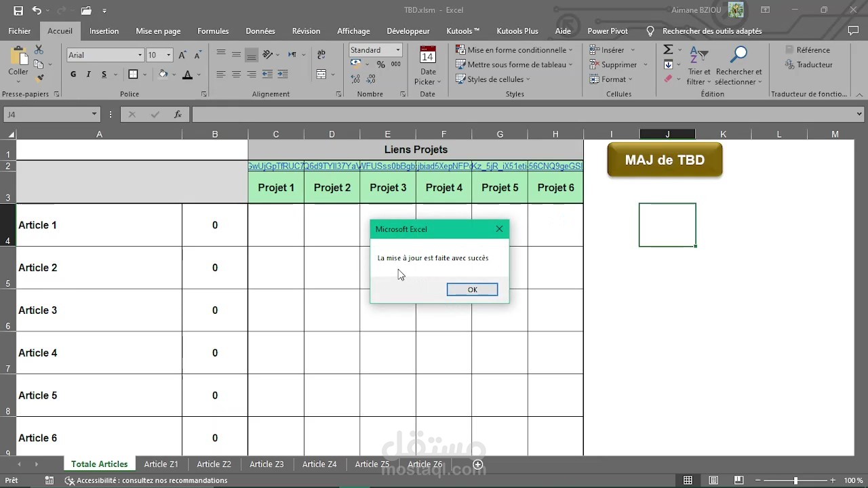Click the accounting currency format icon

click(356, 64)
